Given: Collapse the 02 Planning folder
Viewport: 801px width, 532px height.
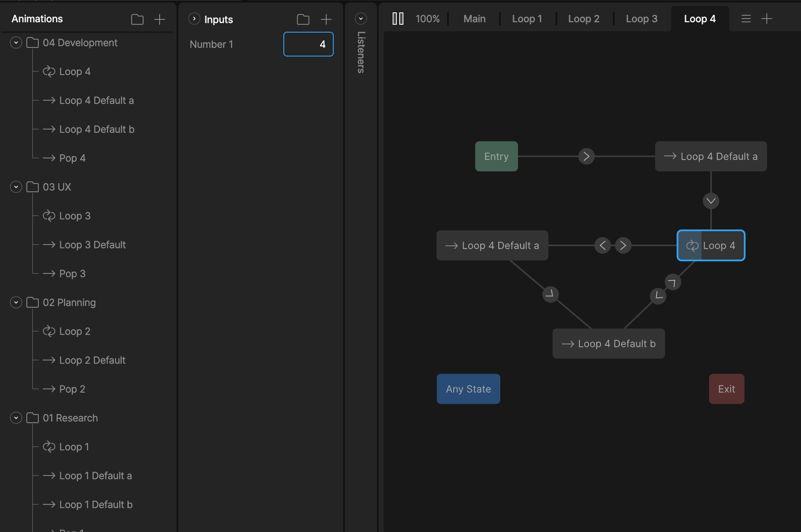Looking at the screenshot, I should click(16, 302).
